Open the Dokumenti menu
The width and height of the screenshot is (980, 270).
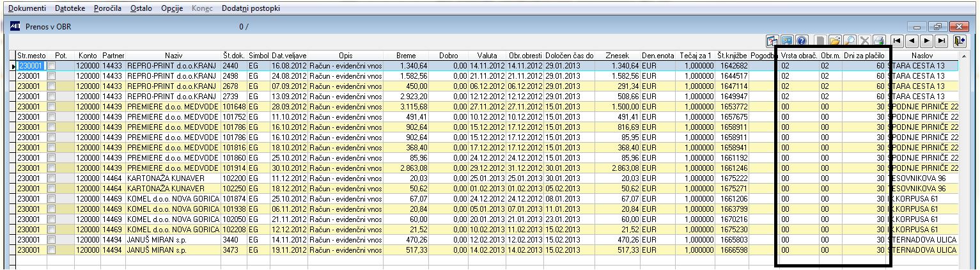tap(27, 9)
